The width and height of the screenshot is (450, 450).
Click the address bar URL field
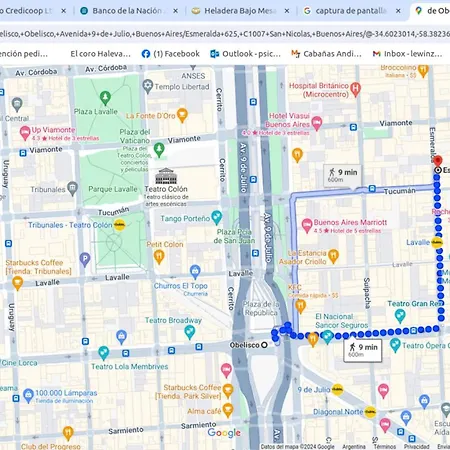(x=225, y=34)
